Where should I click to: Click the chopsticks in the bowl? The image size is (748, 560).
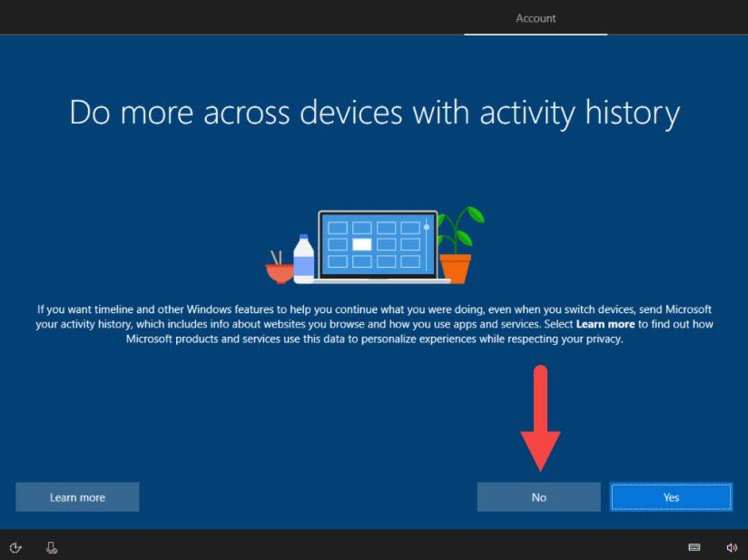pyautogui.click(x=276, y=258)
